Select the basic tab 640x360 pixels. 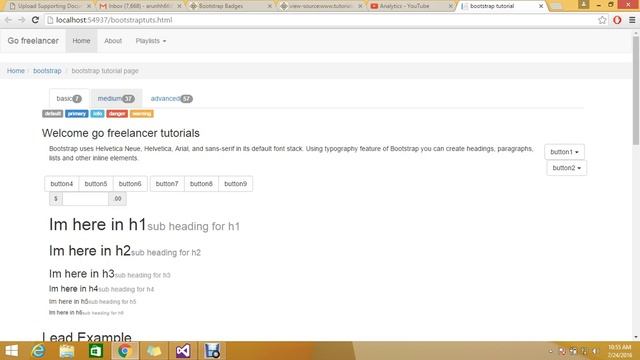[69, 98]
